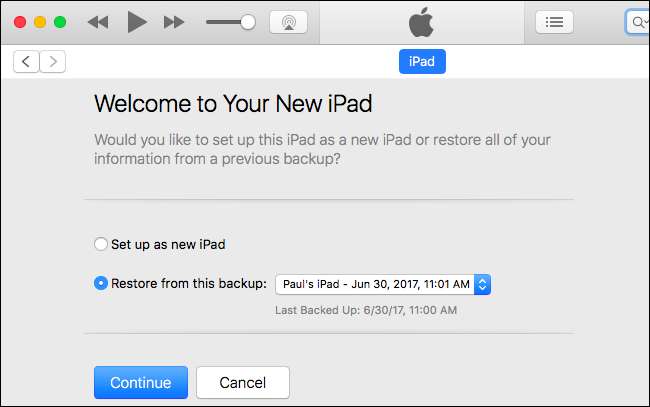
Task: Click the Welcome to Your New iPad heading
Action: click(x=233, y=103)
